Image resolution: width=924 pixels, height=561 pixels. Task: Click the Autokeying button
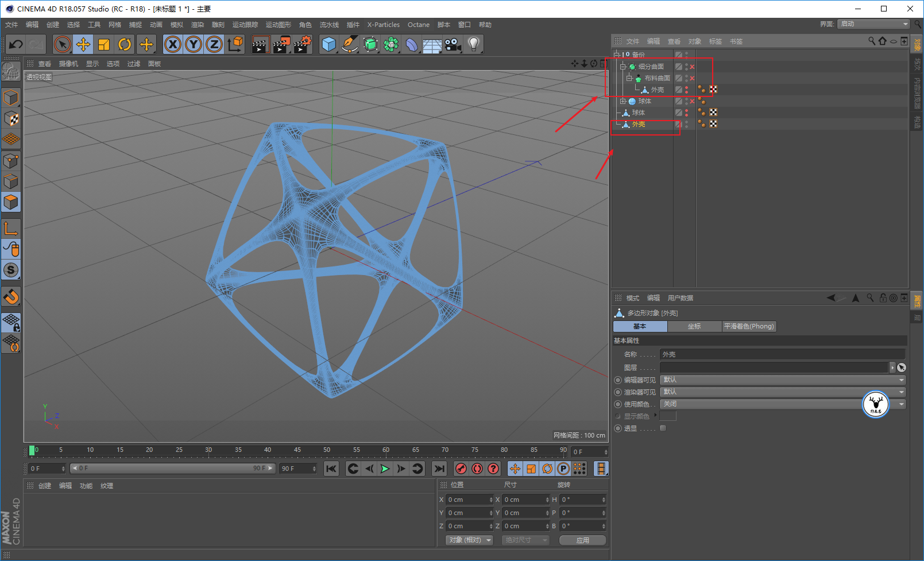(477, 469)
